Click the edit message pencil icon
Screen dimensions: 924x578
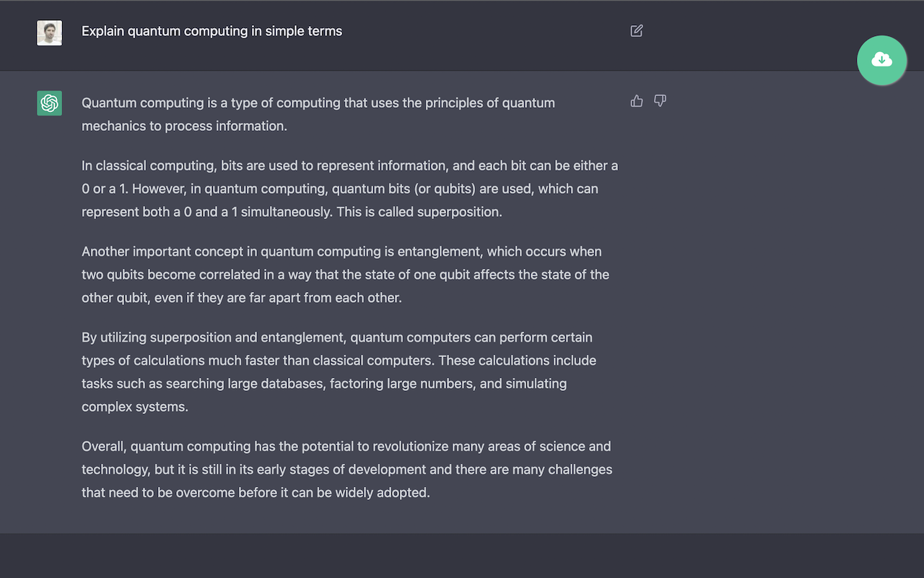(636, 31)
